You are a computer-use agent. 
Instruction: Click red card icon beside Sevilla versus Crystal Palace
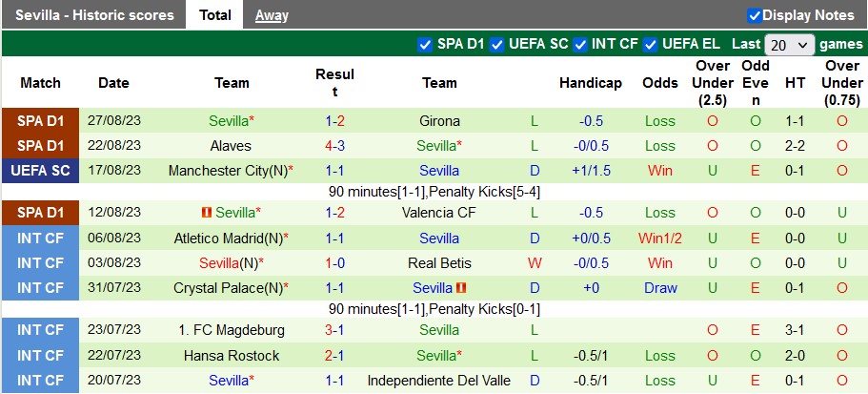tap(462, 288)
